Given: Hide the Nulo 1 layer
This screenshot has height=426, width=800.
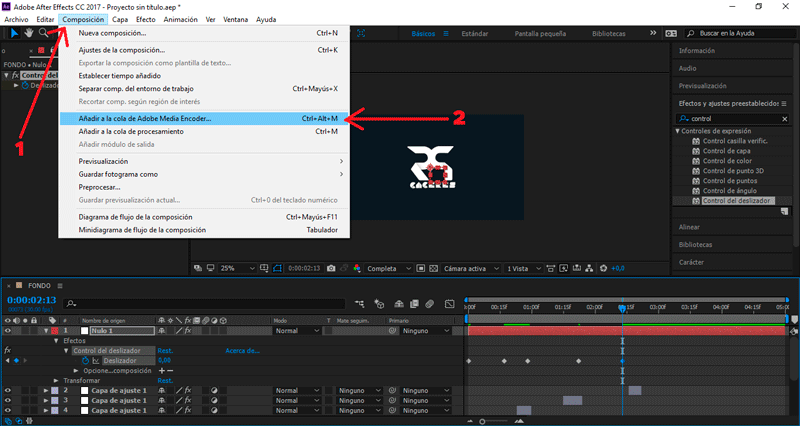Looking at the screenshot, I should tap(8, 331).
